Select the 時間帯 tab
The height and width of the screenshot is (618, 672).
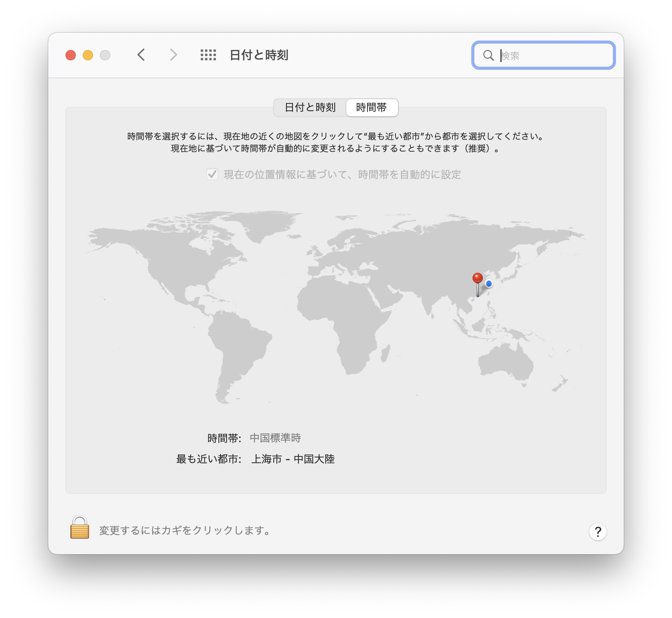(372, 108)
